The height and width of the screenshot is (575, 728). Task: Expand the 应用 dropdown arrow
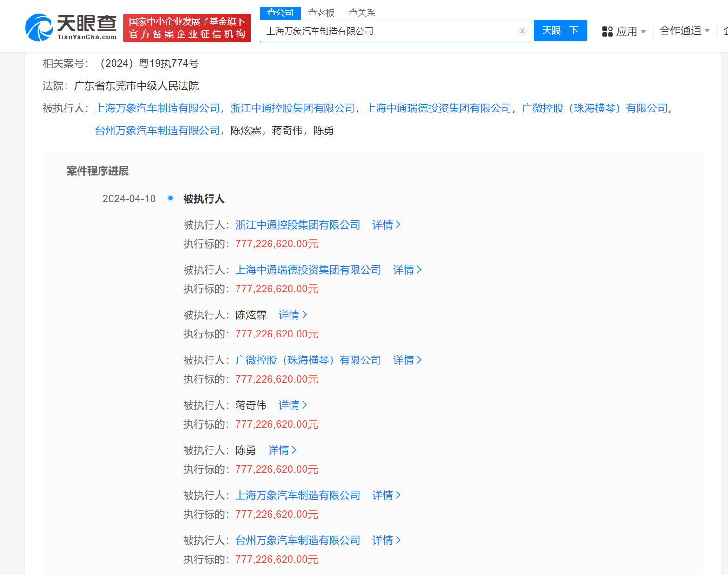pos(643,32)
